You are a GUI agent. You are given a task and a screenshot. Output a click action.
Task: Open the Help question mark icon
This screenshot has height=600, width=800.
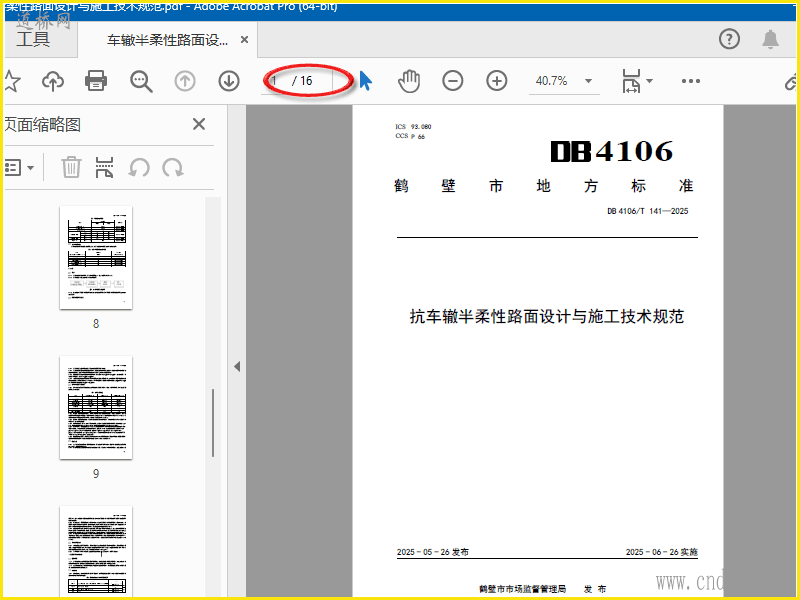tap(730, 39)
